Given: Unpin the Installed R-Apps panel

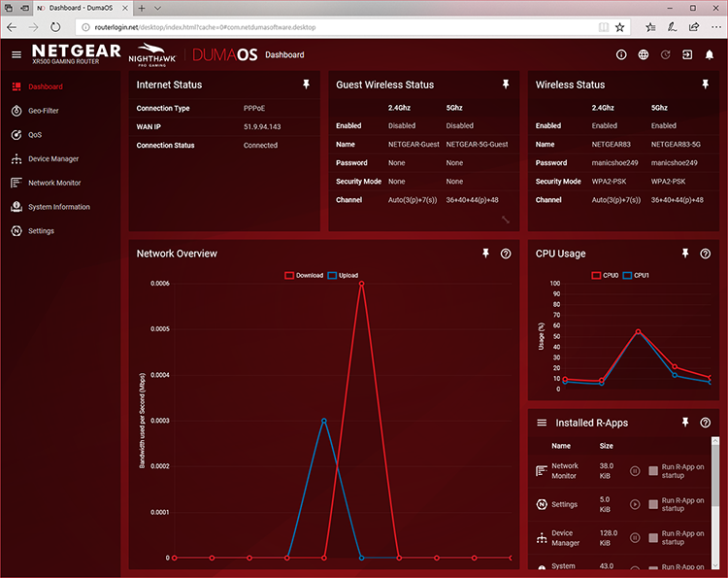Looking at the screenshot, I should coord(685,423).
